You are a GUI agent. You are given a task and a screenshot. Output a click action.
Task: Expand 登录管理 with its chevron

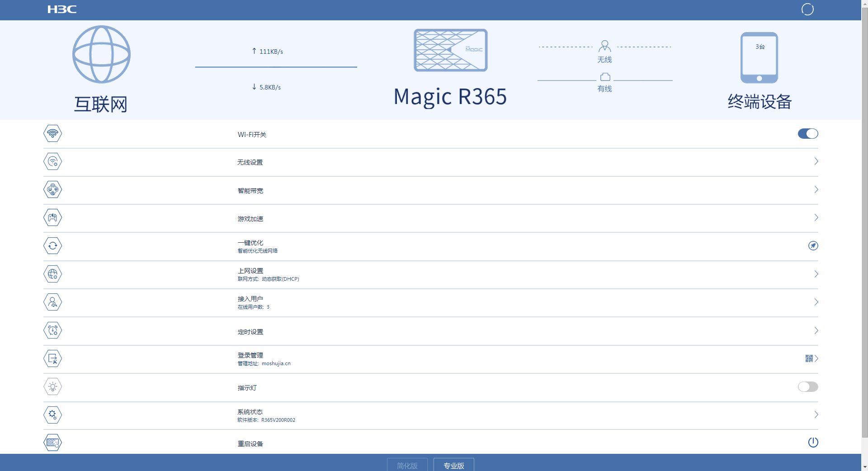click(816, 358)
